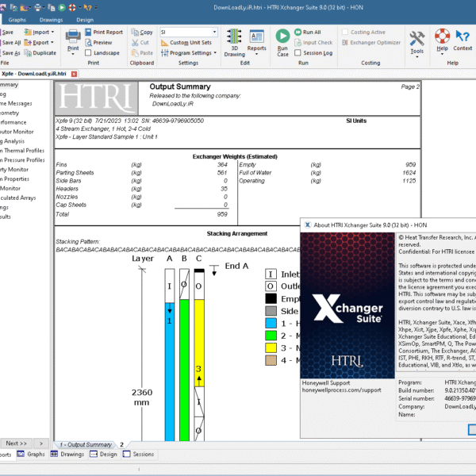Click the Print Report icon
The image size is (476, 476).
coord(88,32)
